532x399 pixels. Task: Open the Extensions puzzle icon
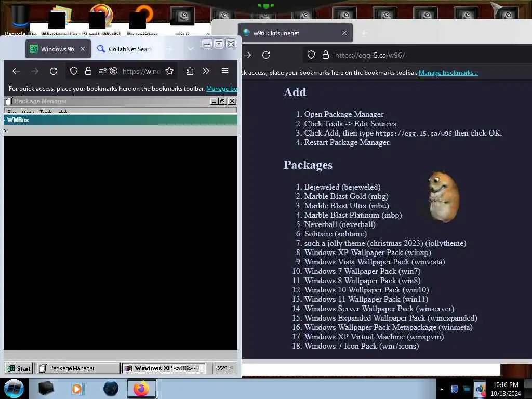tap(190, 71)
